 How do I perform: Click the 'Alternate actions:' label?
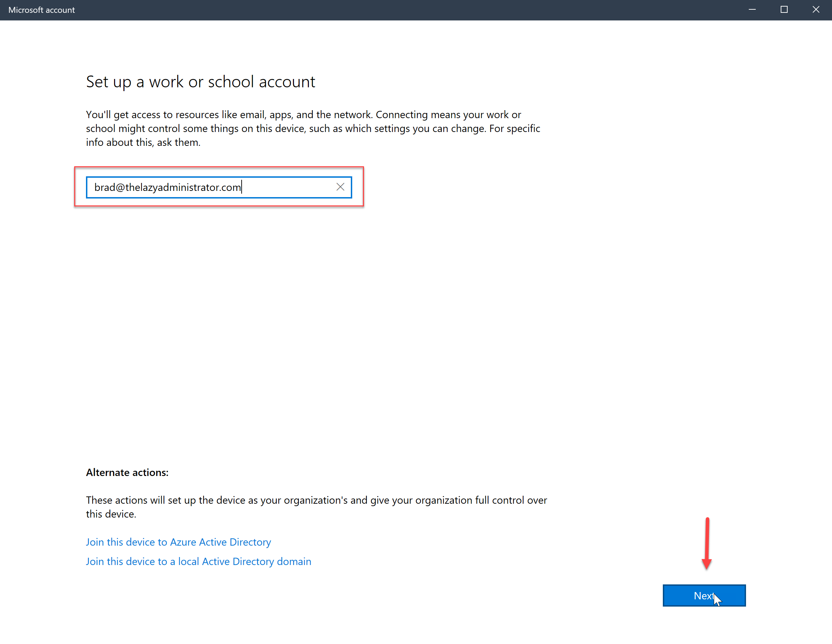pyautogui.click(x=127, y=472)
